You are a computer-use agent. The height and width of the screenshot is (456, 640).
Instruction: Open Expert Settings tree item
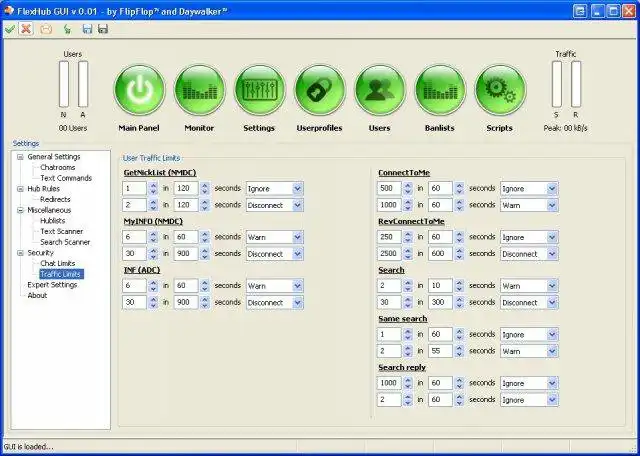coord(52,285)
